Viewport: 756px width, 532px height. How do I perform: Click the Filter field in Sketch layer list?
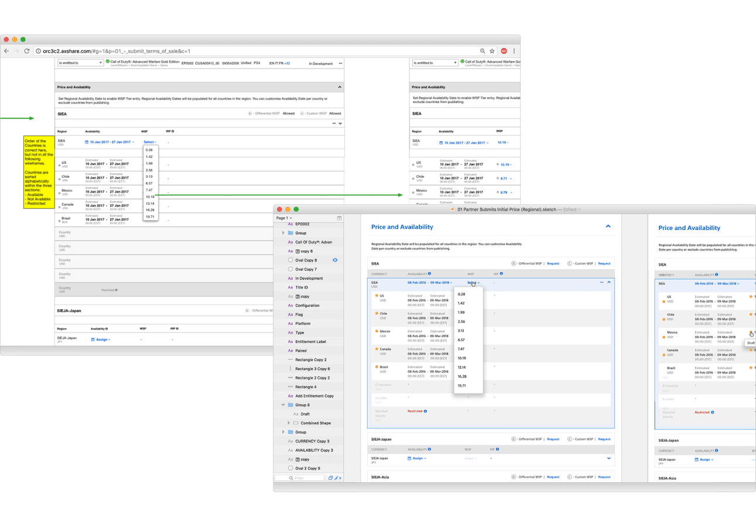[x=300, y=478]
